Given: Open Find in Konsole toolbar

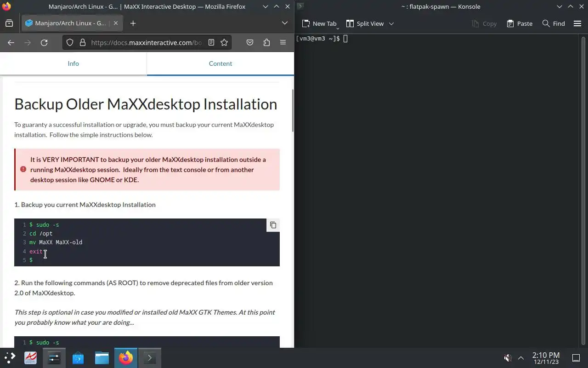Looking at the screenshot, I should 554,23.
